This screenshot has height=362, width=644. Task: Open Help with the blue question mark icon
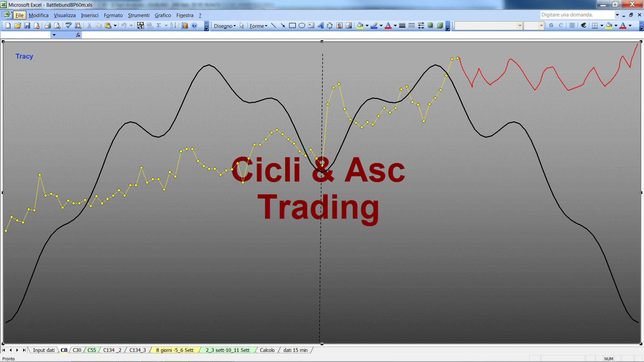(x=194, y=25)
